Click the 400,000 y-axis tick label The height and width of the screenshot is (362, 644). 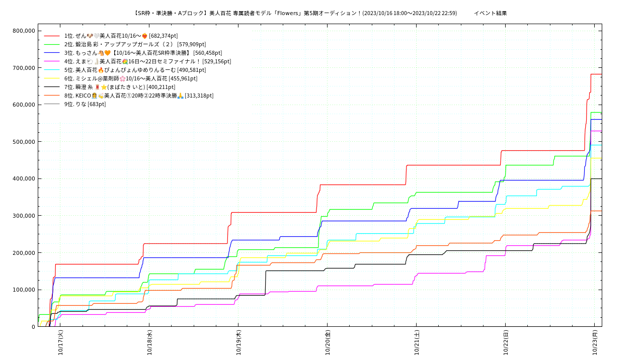(x=24, y=178)
